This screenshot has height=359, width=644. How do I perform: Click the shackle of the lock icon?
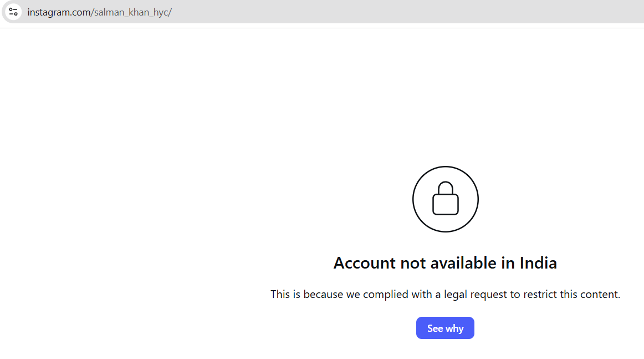coord(445,188)
